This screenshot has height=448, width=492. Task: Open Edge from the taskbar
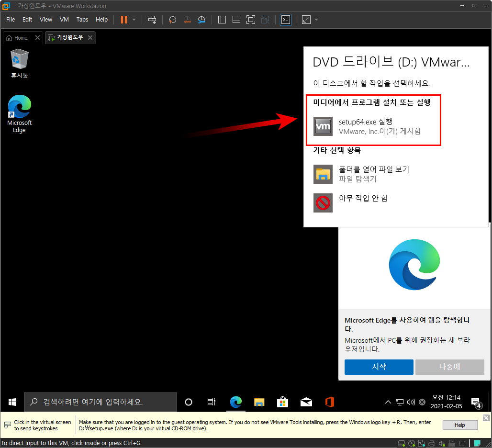(235, 402)
